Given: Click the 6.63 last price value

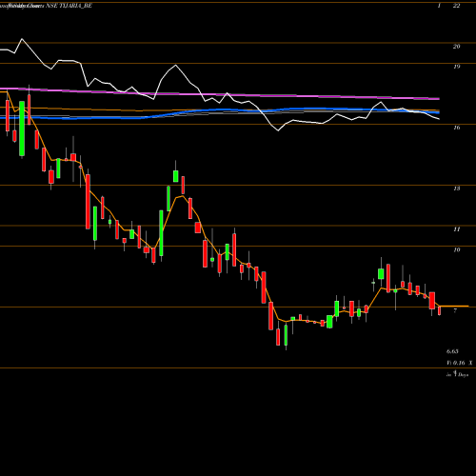Looking at the screenshot, I should [452, 351].
